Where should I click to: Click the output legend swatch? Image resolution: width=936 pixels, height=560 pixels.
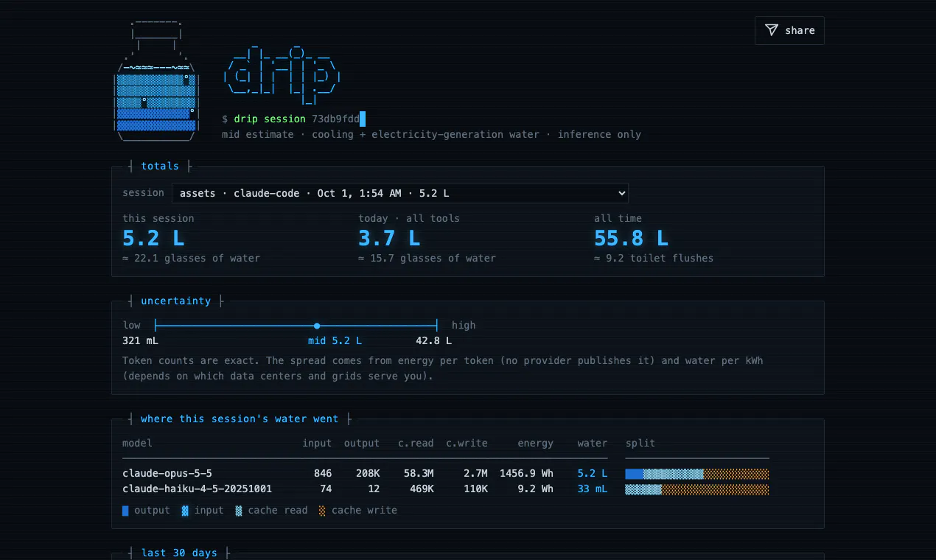click(x=125, y=511)
